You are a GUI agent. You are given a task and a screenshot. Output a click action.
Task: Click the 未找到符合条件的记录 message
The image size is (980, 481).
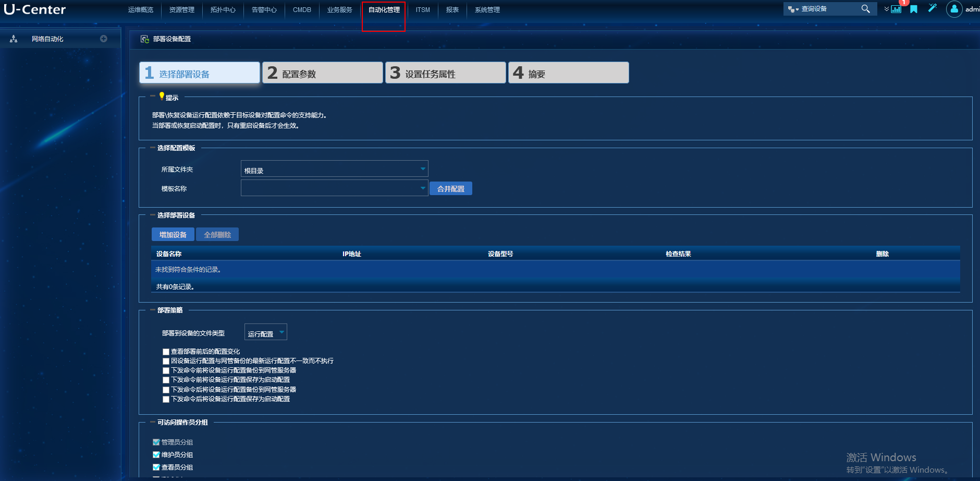(x=188, y=270)
